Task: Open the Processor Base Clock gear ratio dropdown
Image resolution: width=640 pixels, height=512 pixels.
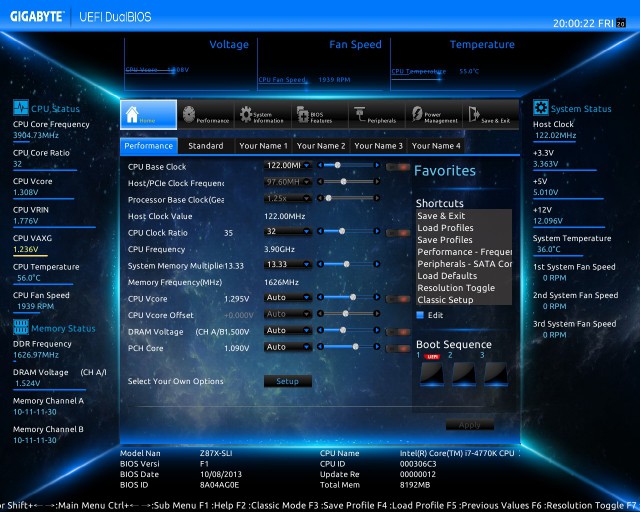Action: click(288, 198)
